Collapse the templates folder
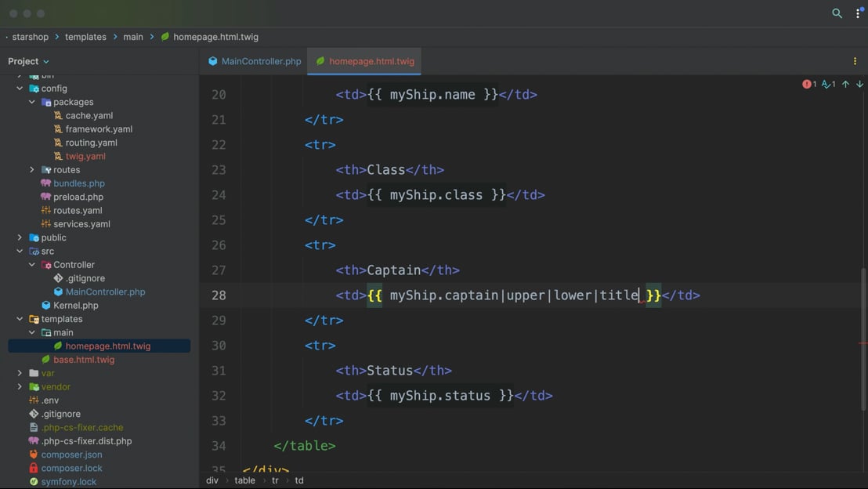Image resolution: width=868 pixels, height=489 pixels. (20, 319)
